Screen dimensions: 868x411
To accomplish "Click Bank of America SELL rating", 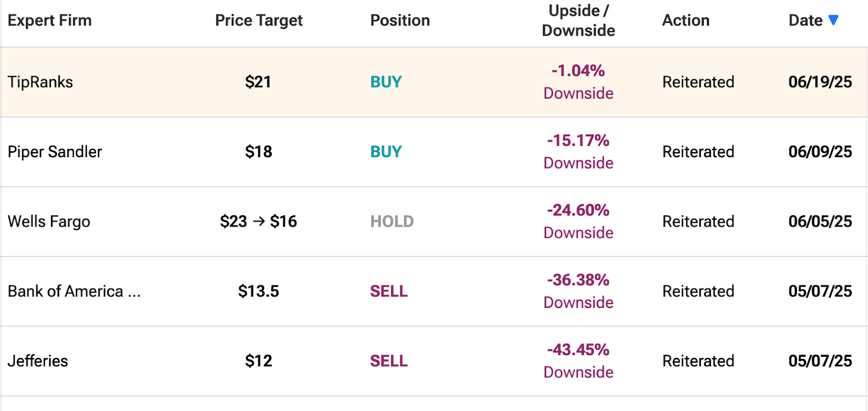I will coord(388,291).
